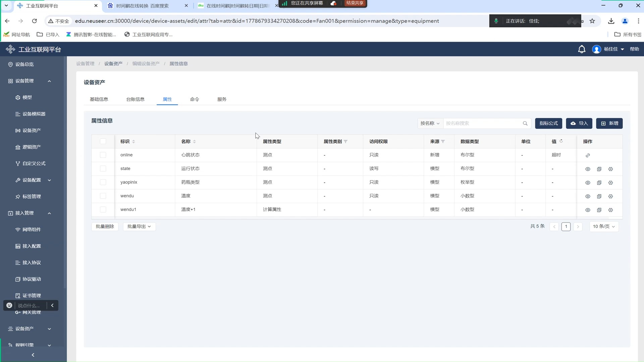The width and height of the screenshot is (644, 362).
Task: Switch to the 命令 tab
Action: [195, 99]
